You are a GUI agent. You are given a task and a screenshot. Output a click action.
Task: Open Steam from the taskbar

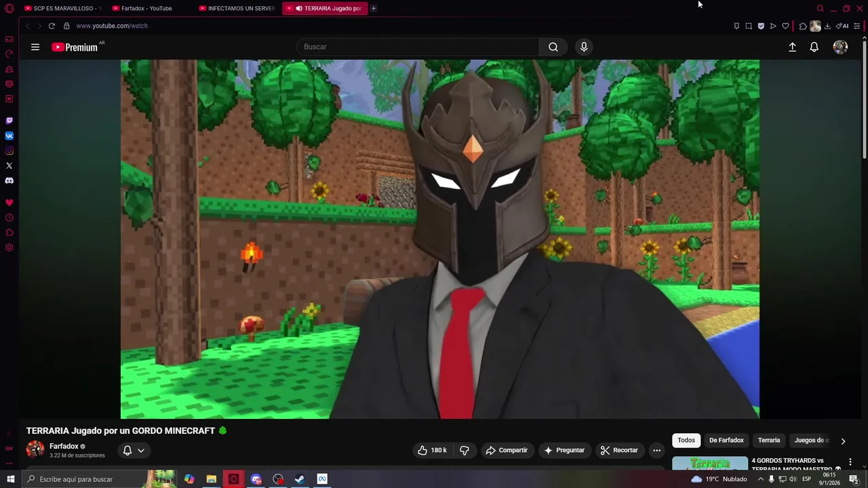click(x=300, y=479)
